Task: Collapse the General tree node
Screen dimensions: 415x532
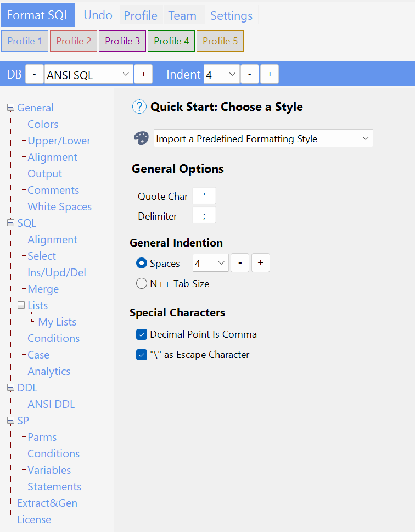Action: coord(10,108)
